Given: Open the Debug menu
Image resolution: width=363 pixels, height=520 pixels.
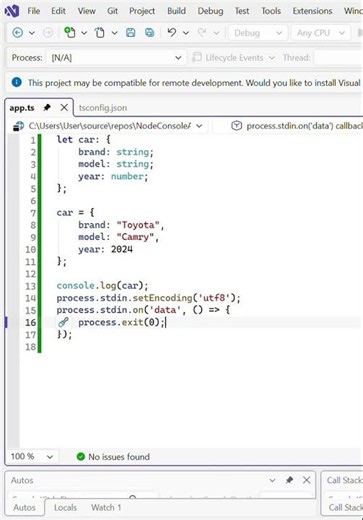Looking at the screenshot, I should pos(210,11).
